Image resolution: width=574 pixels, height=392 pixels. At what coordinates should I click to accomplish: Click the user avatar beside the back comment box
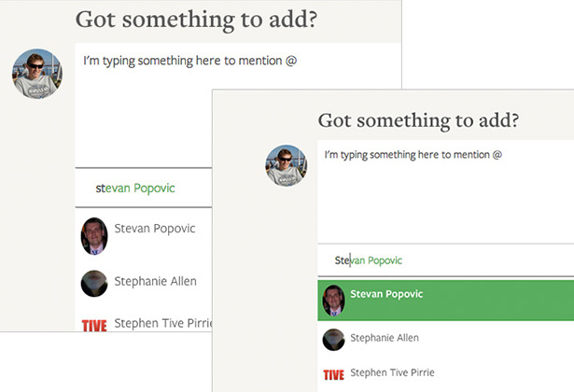[37, 74]
